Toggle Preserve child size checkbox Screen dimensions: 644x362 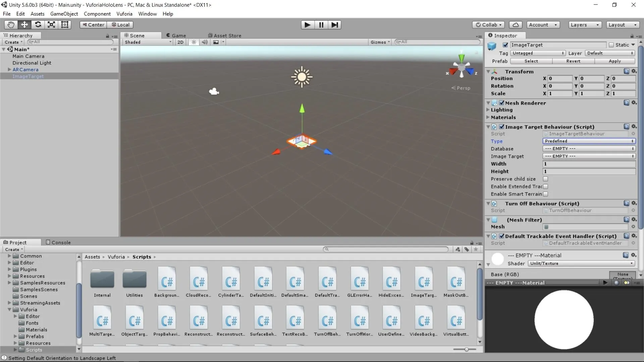(545, 179)
